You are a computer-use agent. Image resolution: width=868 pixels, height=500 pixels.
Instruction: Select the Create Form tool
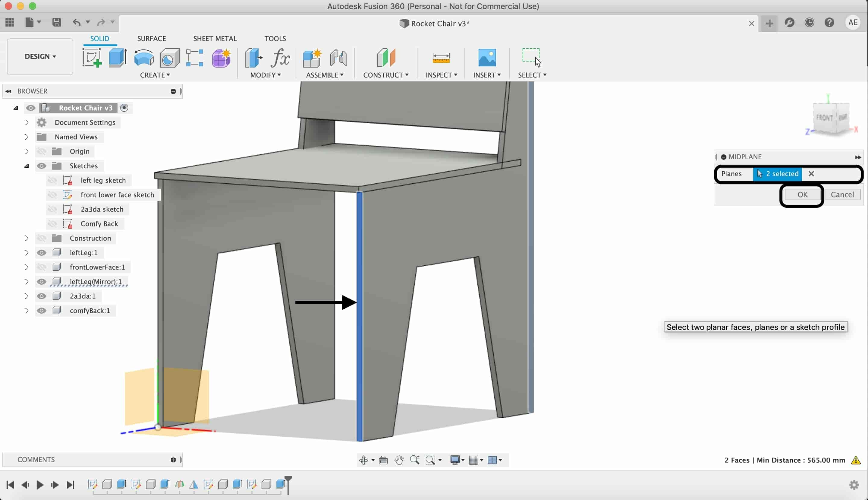tap(222, 58)
